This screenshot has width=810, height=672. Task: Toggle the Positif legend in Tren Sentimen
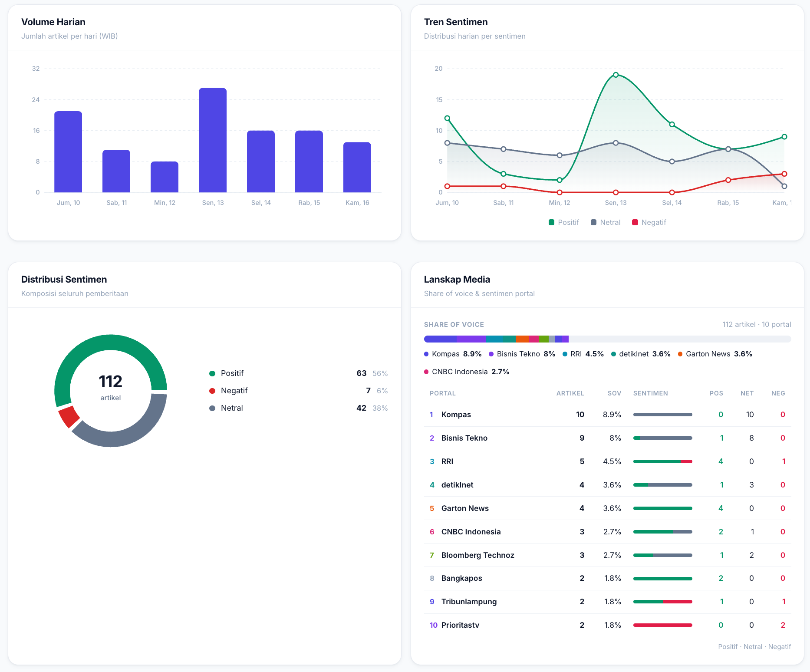tap(563, 222)
